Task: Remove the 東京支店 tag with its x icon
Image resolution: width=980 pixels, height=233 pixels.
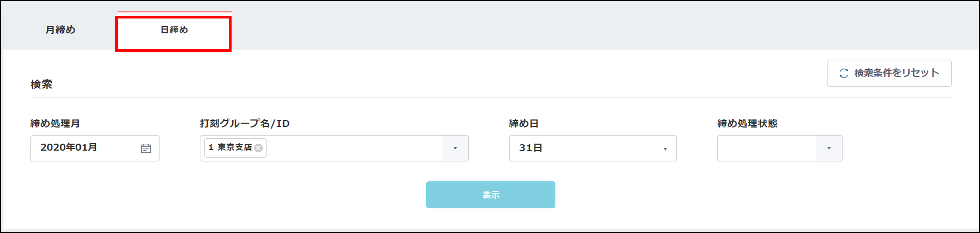Action: (x=258, y=148)
